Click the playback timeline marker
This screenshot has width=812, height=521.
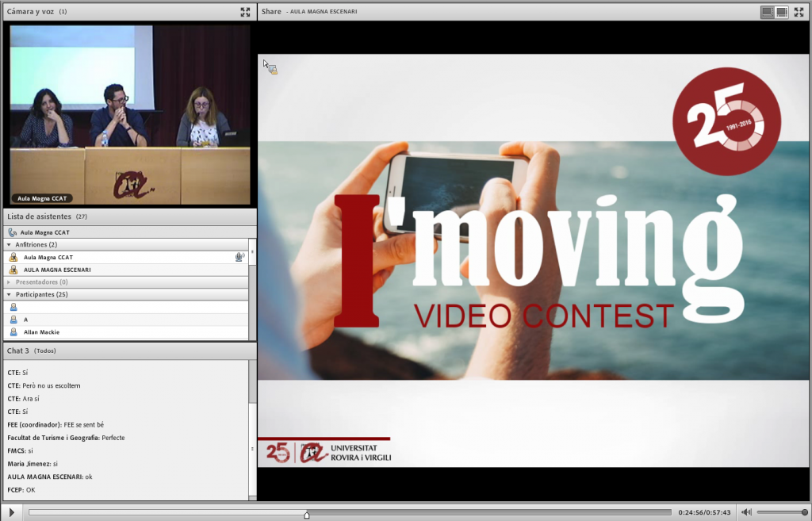307,514
